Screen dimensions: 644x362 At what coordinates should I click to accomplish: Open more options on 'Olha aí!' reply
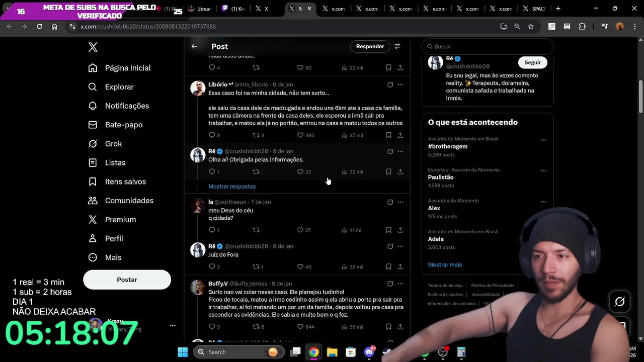(400, 151)
